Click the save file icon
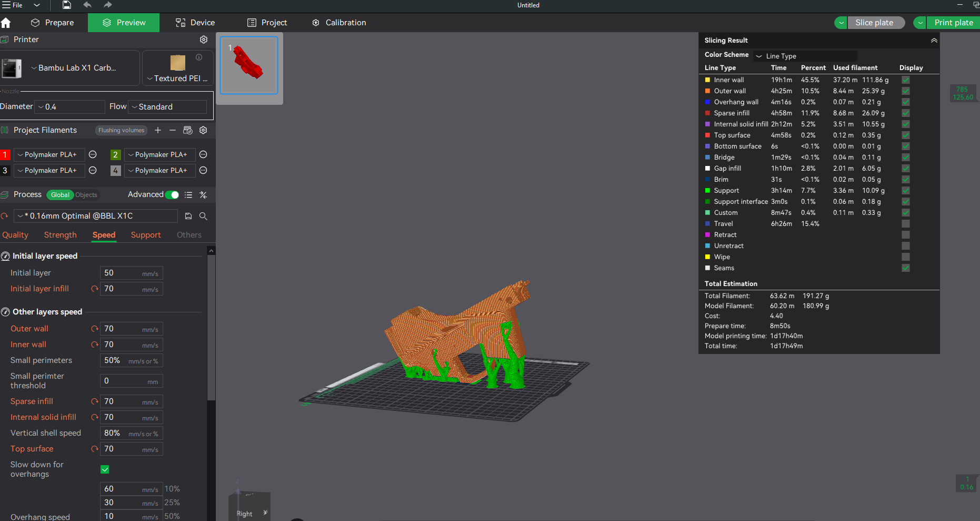This screenshot has width=980, height=521. (67, 5)
